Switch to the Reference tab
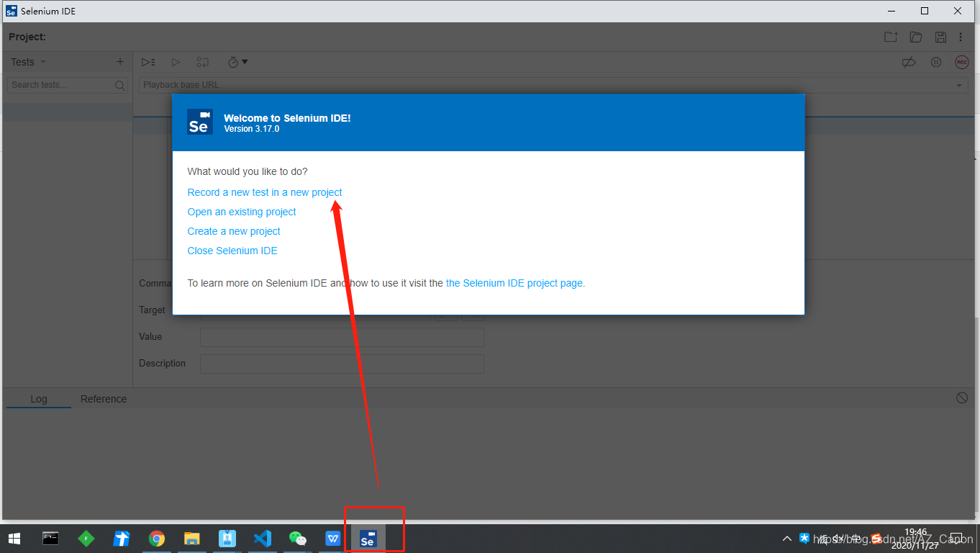Screen dimensions: 980x553 coord(104,399)
